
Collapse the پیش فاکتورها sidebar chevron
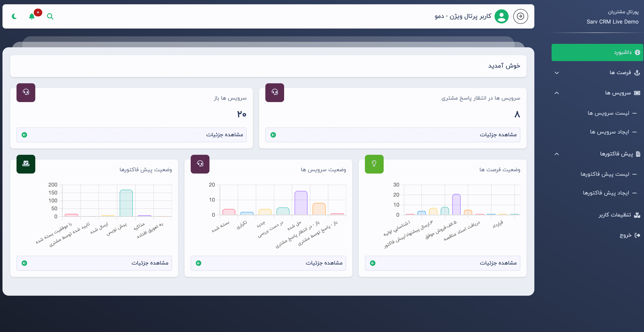[557, 154]
